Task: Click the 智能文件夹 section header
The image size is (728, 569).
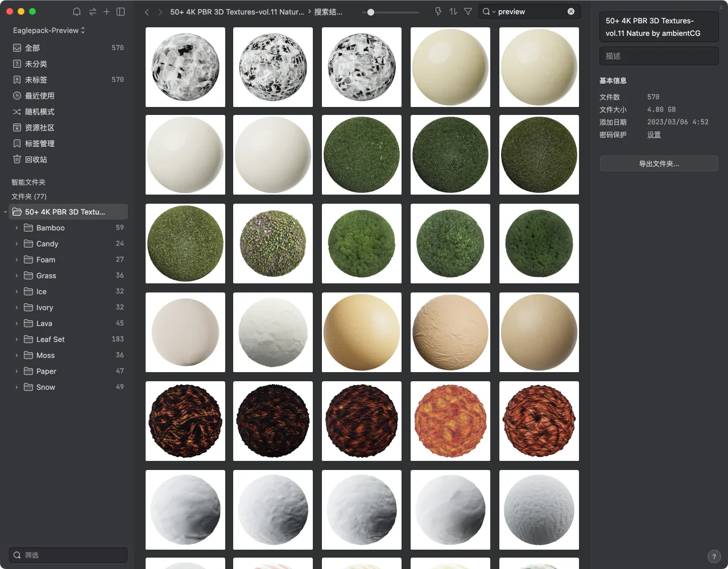Action: click(28, 182)
